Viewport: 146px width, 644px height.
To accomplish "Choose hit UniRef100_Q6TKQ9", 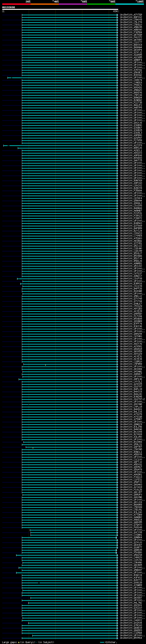I will point(131,35).
